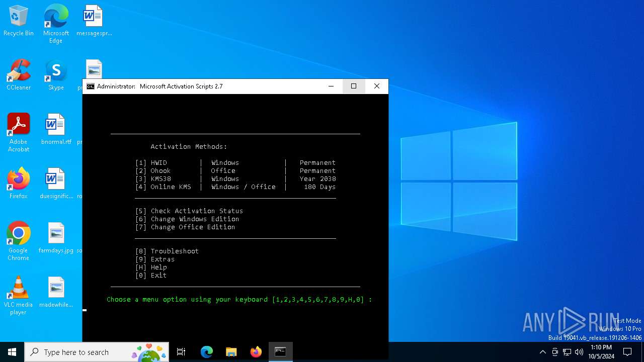Click the 'Check Activation Status' line
The height and width of the screenshot is (362, 644).
189,211
